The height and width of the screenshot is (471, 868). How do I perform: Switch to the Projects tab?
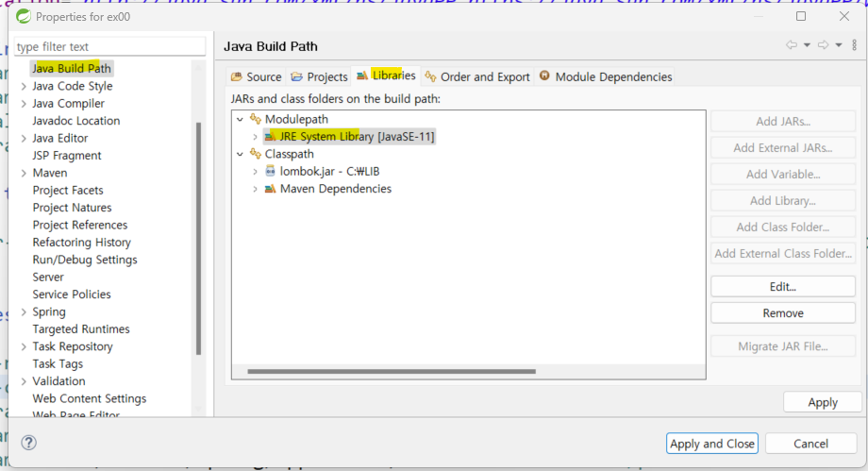click(x=320, y=76)
